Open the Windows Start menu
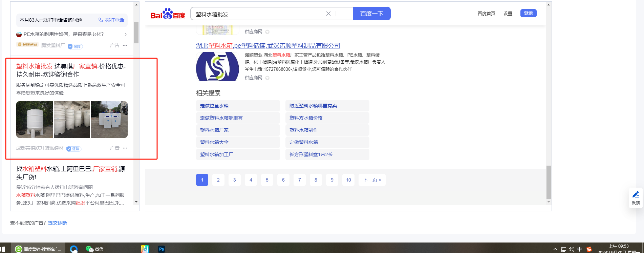644x253 pixels. pyautogui.click(x=3, y=249)
